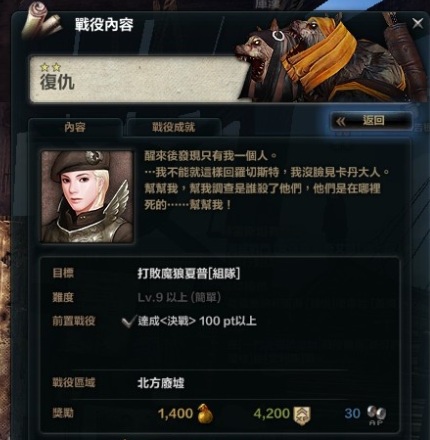430x440 pixels.
Task: Click the experience badge icon beside 4,200
Action: click(x=302, y=415)
